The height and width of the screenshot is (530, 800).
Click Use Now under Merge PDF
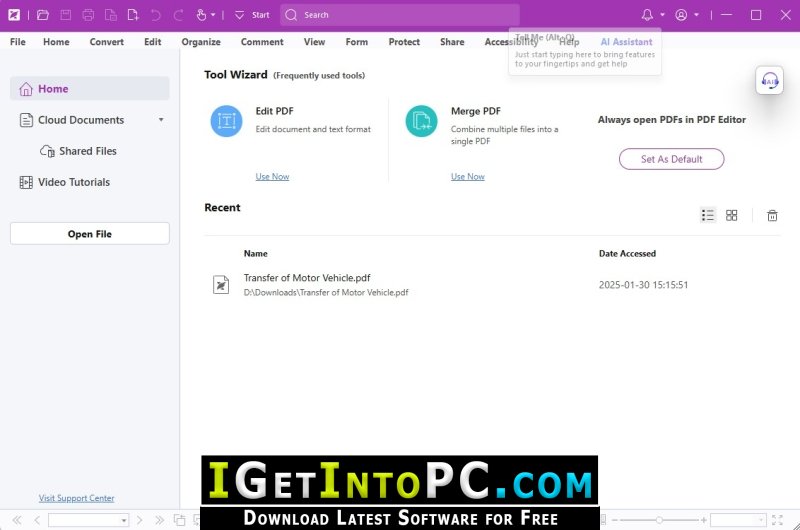pyautogui.click(x=468, y=176)
